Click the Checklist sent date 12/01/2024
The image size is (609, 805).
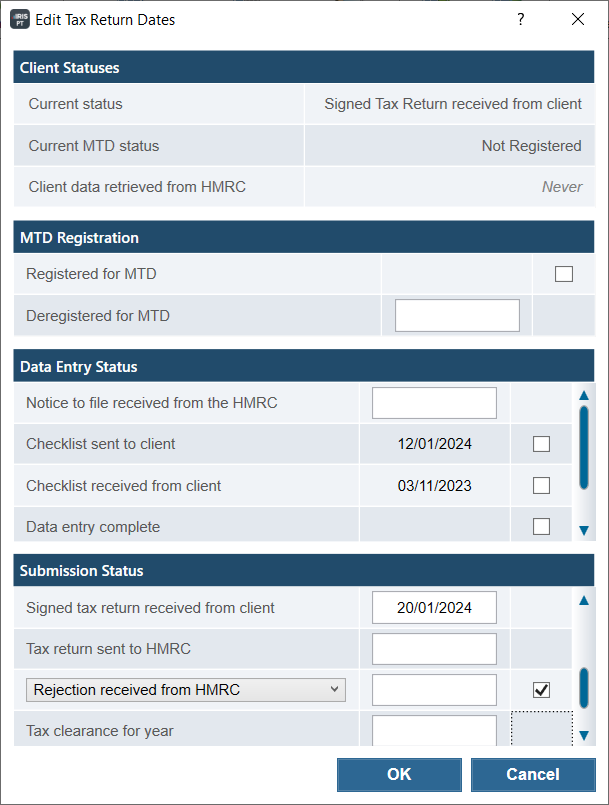(x=434, y=444)
